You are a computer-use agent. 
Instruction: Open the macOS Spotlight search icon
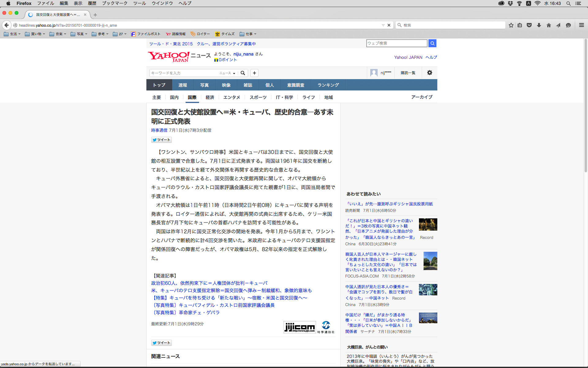(568, 3)
